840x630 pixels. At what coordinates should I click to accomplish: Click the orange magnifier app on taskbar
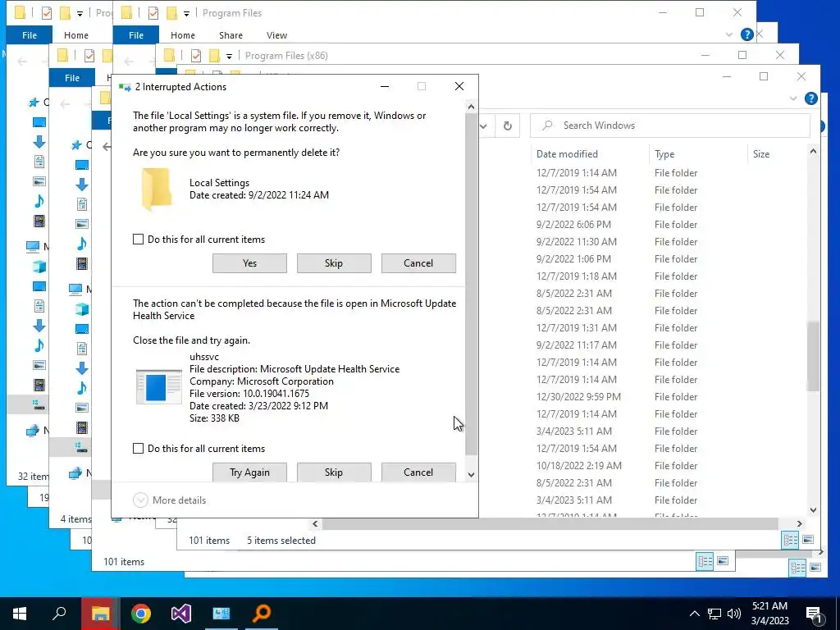(x=262, y=613)
